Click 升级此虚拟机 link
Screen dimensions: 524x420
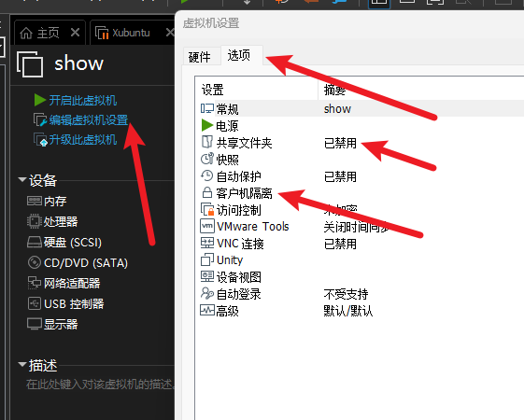click(x=83, y=140)
